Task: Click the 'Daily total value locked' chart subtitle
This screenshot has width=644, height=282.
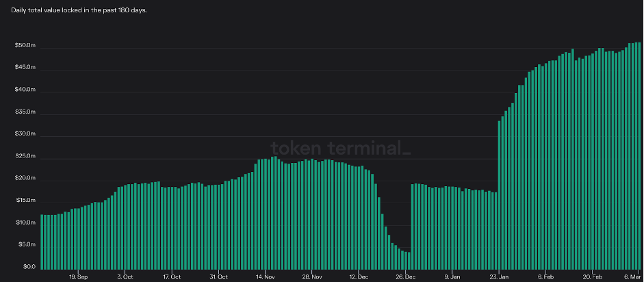Action: pyautogui.click(x=79, y=10)
